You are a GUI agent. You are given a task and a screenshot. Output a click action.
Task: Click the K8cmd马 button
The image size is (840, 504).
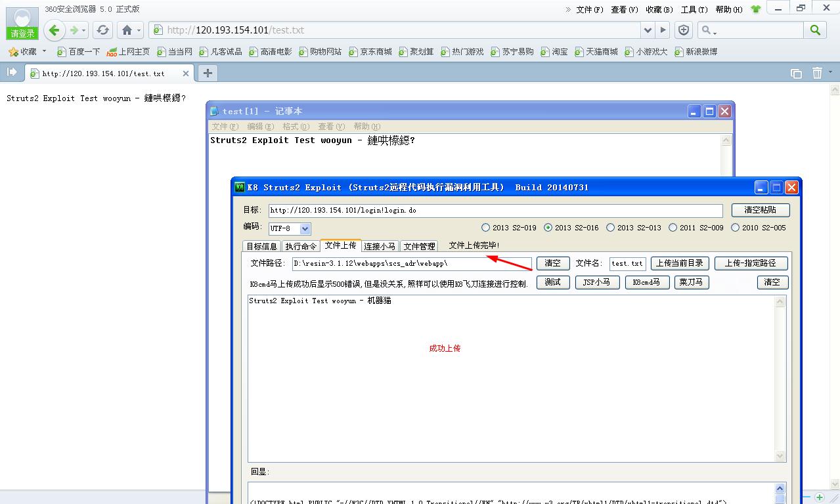[647, 282]
